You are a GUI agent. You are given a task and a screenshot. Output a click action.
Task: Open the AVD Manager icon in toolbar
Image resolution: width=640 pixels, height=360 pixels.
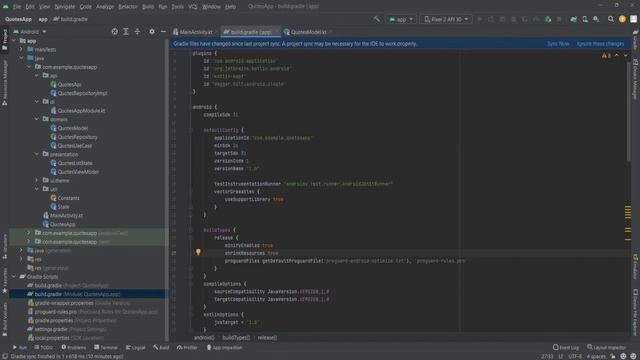click(585, 19)
